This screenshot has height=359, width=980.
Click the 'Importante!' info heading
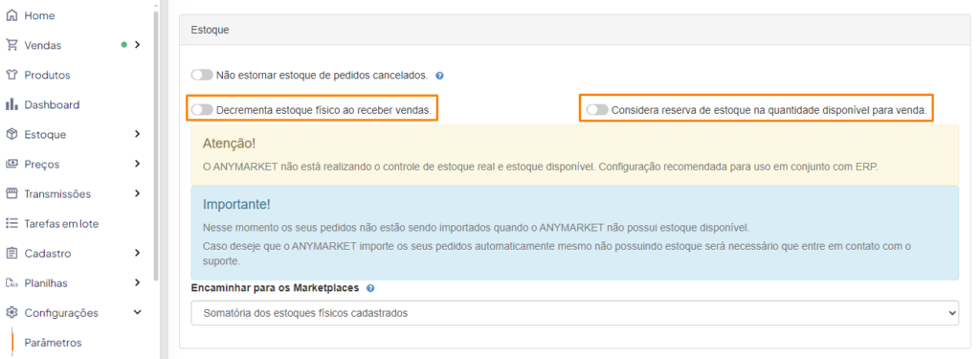click(x=236, y=205)
